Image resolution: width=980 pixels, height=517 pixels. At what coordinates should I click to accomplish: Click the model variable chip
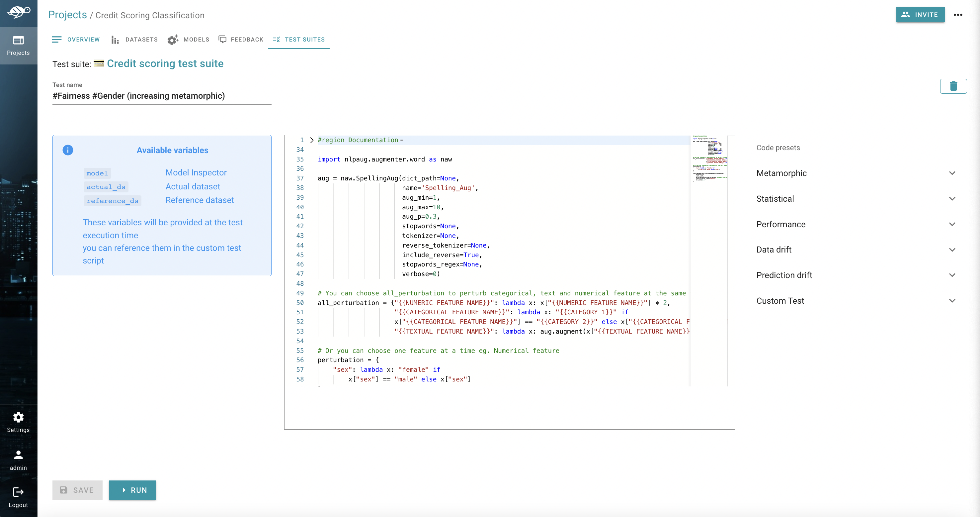(x=97, y=173)
